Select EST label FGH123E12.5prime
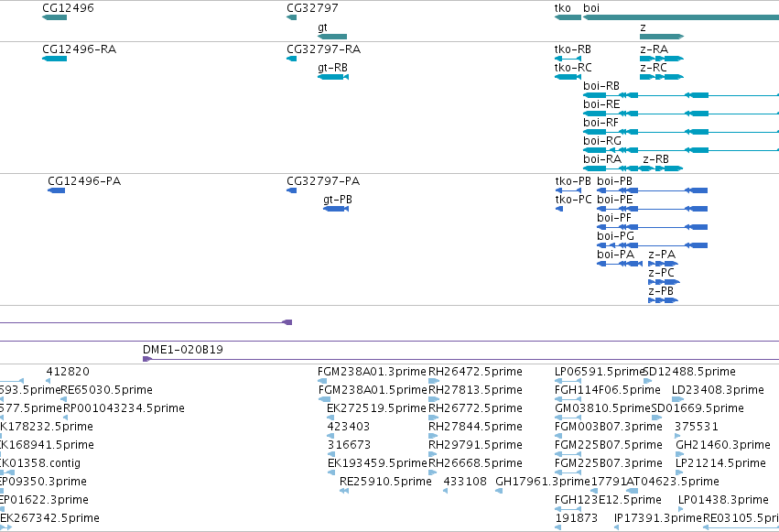The height and width of the screenshot is (532, 779). pos(608,500)
